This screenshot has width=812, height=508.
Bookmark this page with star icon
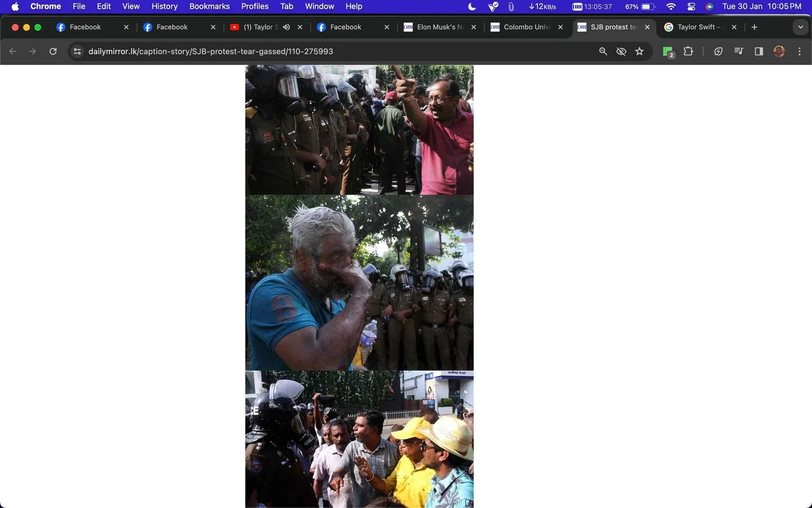640,51
